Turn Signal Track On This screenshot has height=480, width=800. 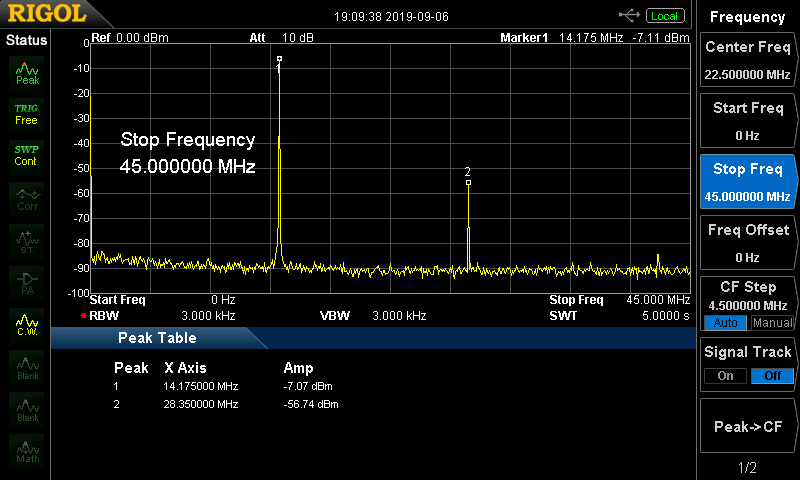tap(725, 376)
